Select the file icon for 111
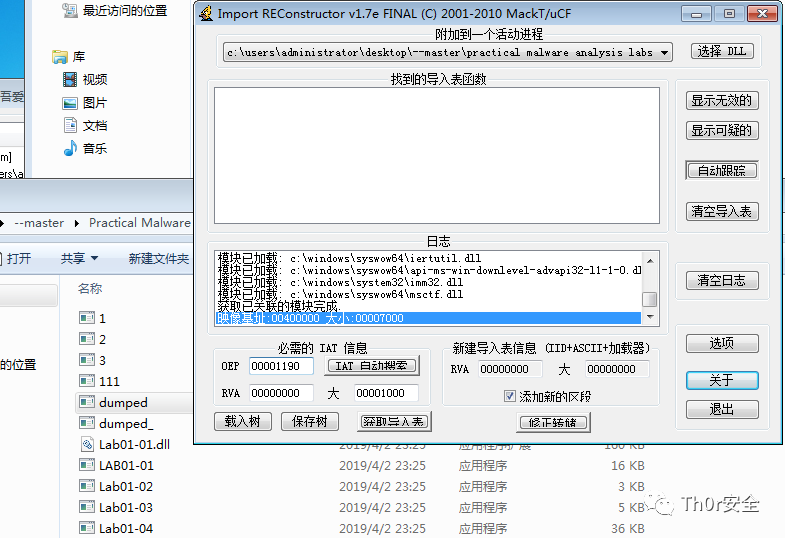The height and width of the screenshot is (538, 785). click(87, 381)
